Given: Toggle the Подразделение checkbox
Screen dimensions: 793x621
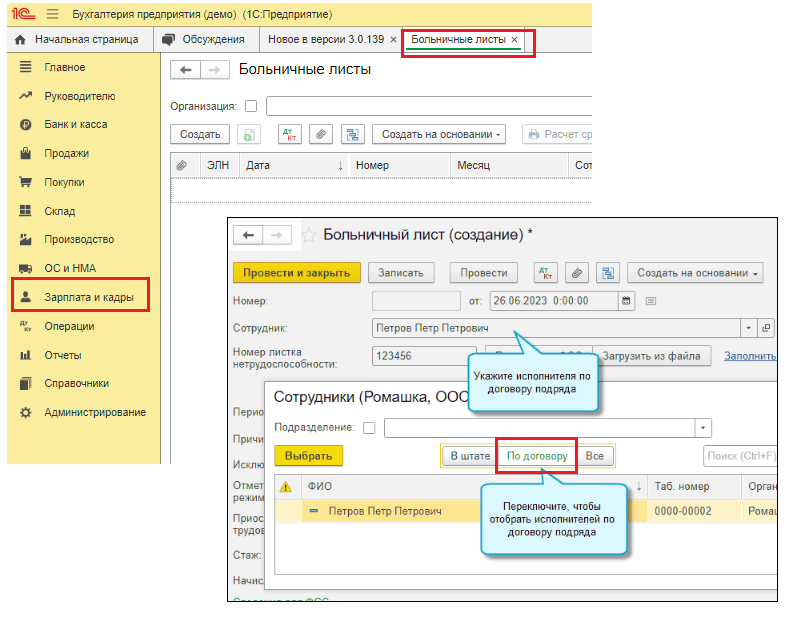Looking at the screenshot, I should tap(370, 428).
